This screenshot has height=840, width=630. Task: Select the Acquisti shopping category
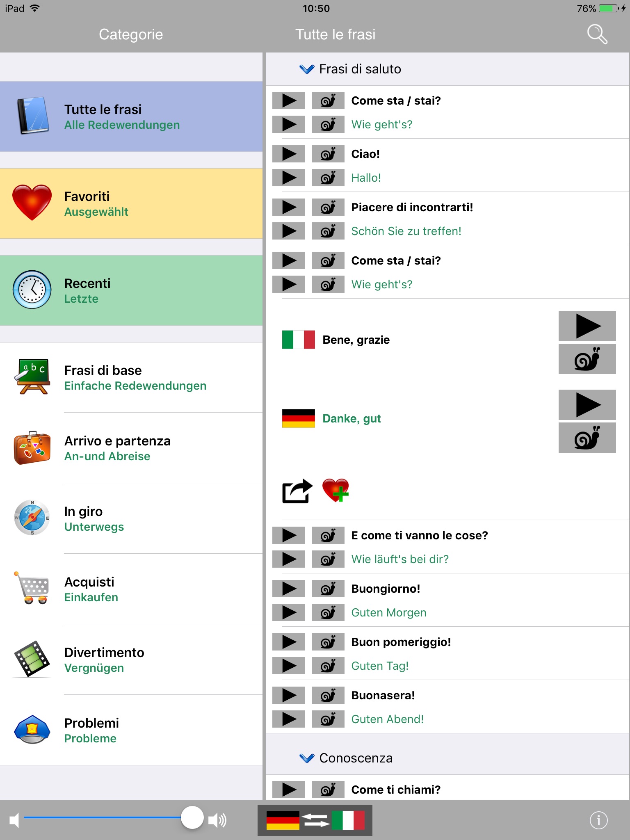(131, 589)
